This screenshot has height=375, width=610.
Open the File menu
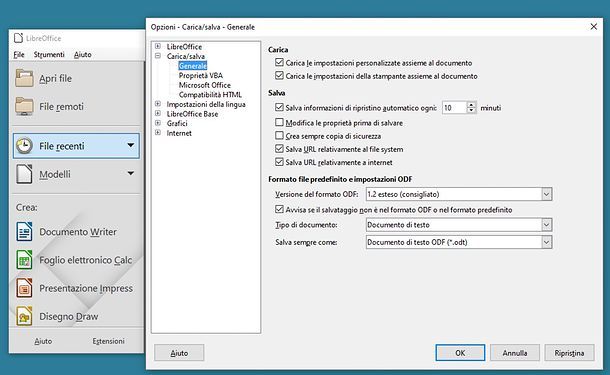click(x=19, y=55)
